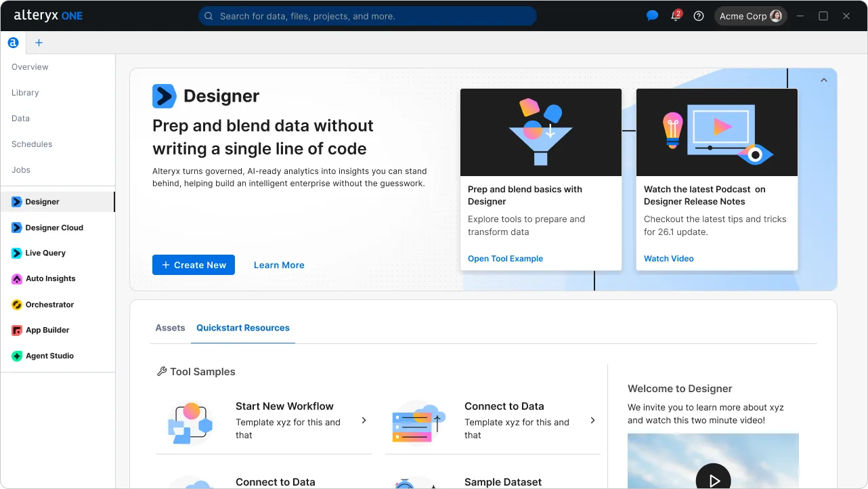The image size is (868, 489).
Task: Play the Welcome to Designer video
Action: click(713, 480)
